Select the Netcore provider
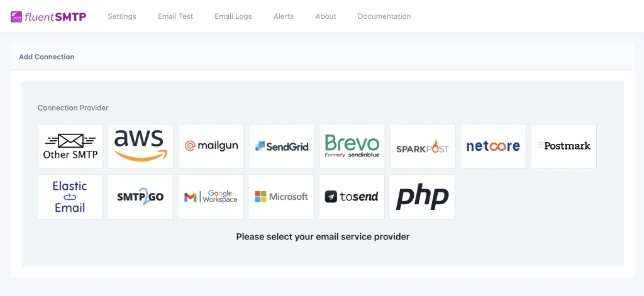Viewport: 644px width, 296px height. pos(493,146)
